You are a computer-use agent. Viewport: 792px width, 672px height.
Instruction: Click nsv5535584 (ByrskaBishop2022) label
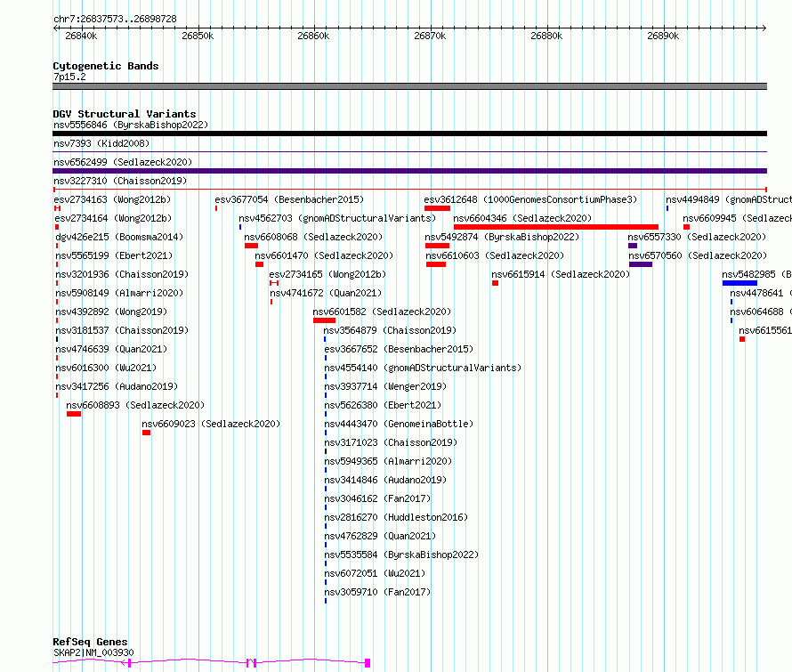click(x=401, y=555)
